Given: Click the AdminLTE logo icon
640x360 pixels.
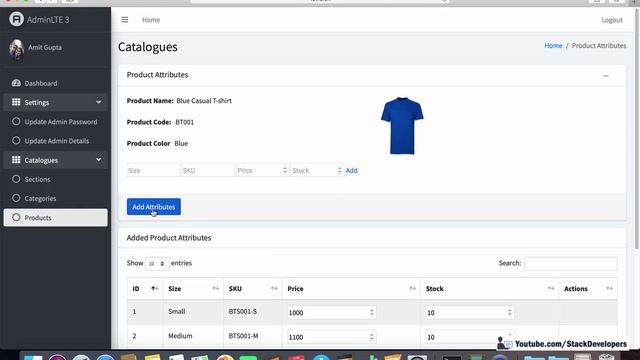Looking at the screenshot, I should 16,19.
